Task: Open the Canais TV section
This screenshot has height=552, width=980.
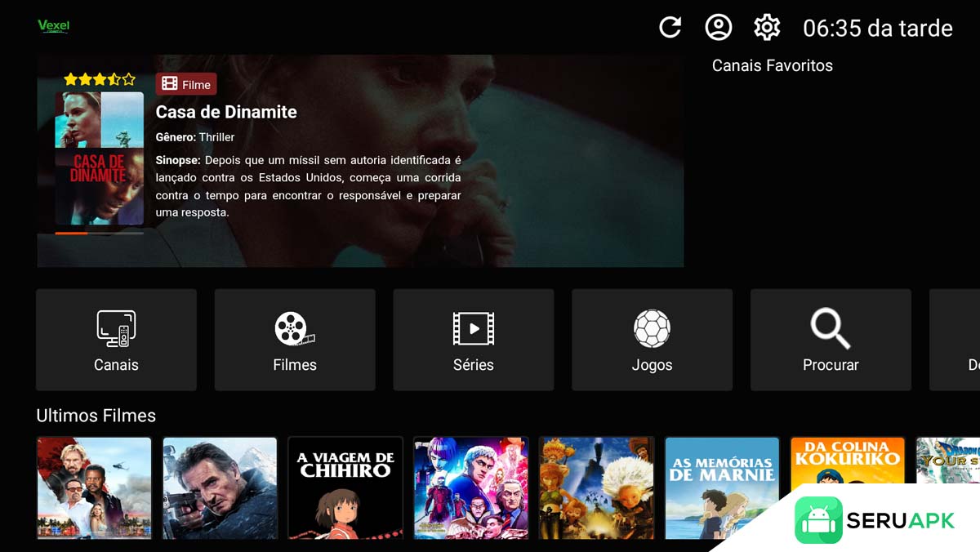Action: 116,340
